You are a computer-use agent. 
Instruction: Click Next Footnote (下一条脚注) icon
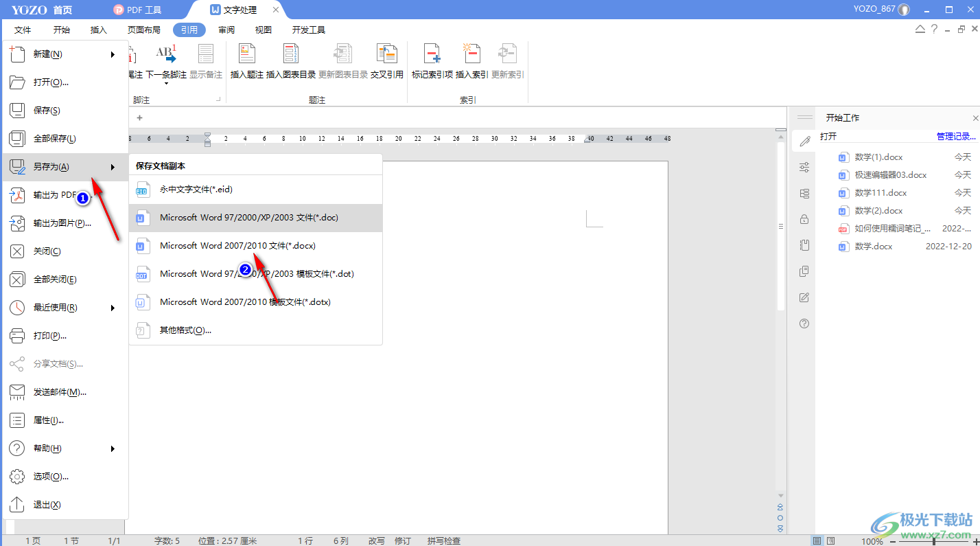coord(166,54)
